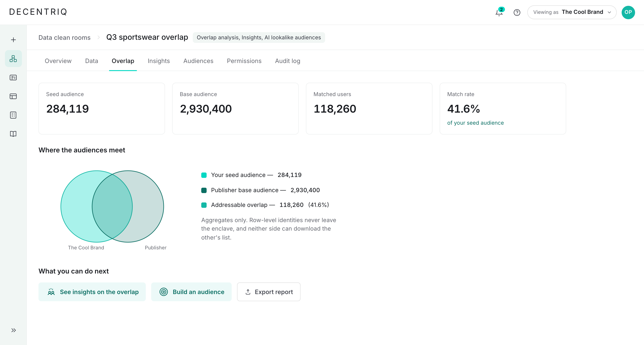Click the Export report button

coord(269,292)
